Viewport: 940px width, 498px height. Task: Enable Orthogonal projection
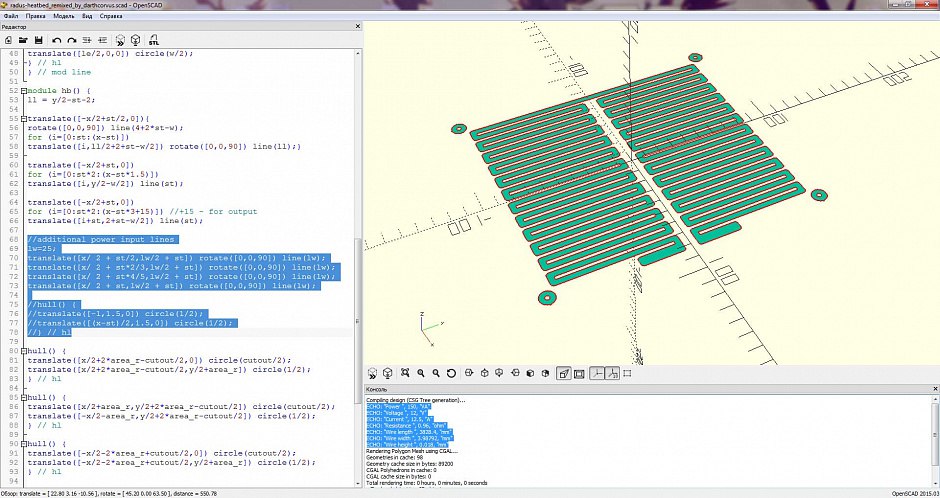(x=579, y=373)
